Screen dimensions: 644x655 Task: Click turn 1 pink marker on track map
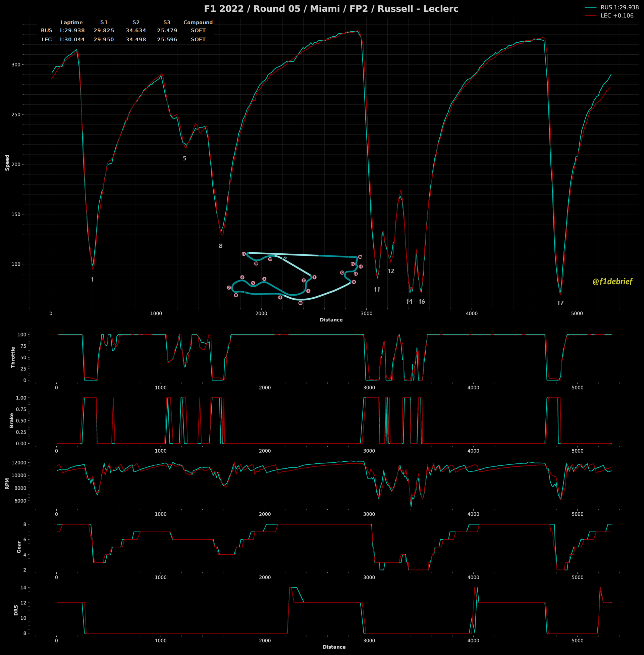[x=314, y=277]
